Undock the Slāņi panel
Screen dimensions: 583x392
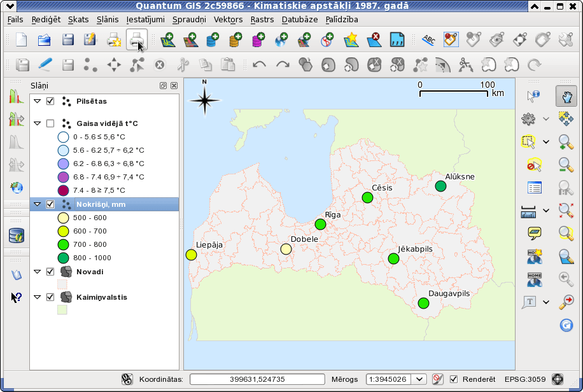point(163,85)
